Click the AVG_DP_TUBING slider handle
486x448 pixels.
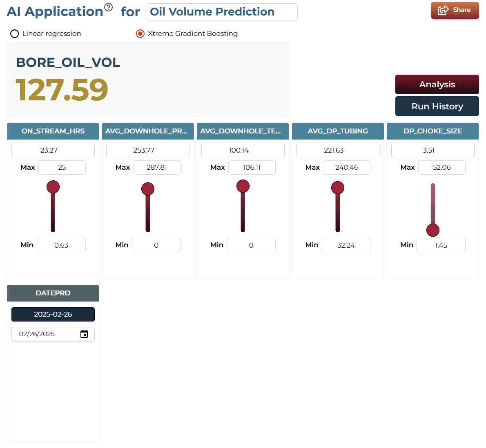point(337,188)
